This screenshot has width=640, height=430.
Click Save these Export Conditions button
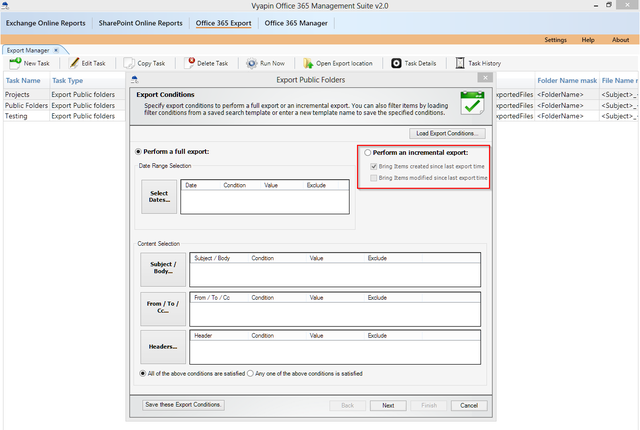183,405
